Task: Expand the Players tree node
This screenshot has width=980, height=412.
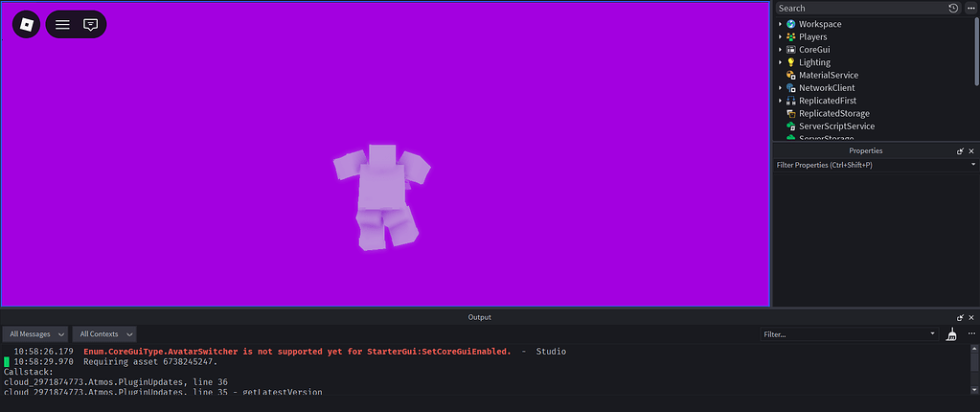Action: 780,36
